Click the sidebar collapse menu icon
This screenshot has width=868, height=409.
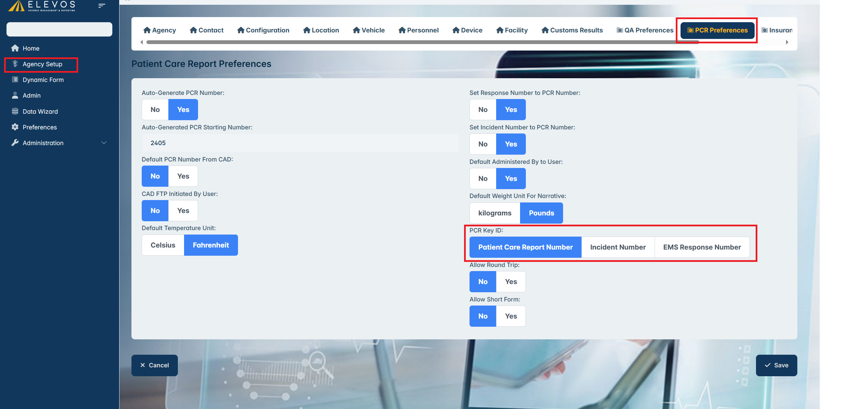coord(101,5)
